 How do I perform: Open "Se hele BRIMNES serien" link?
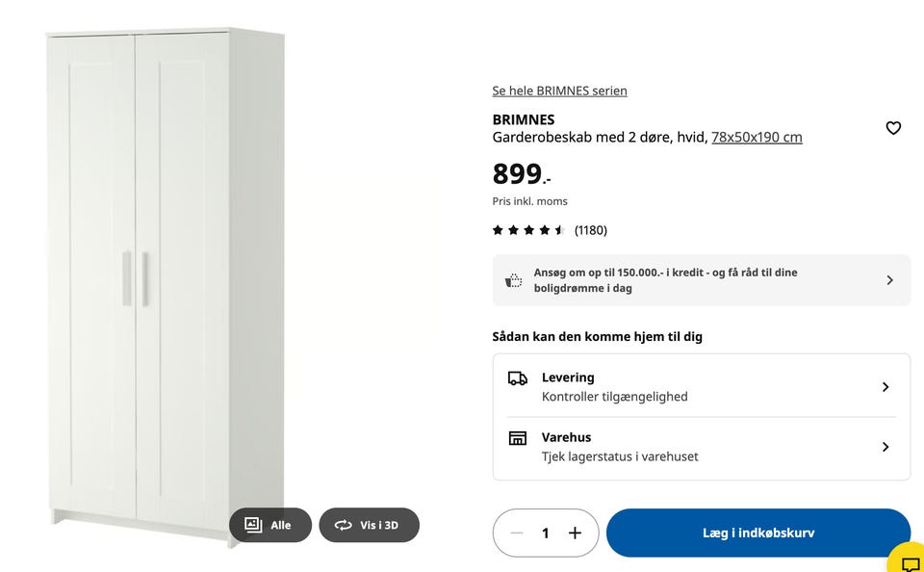pos(559,91)
